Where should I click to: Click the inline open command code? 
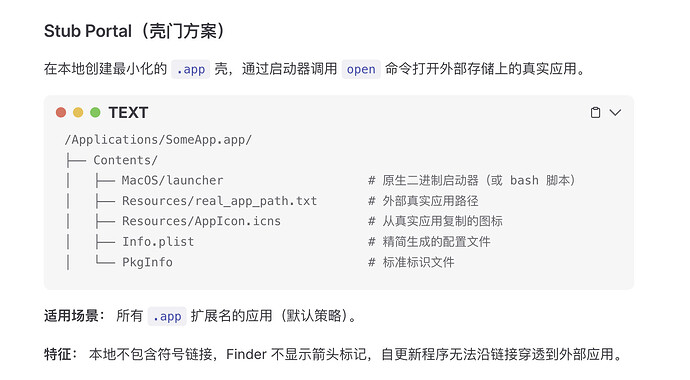[361, 69]
